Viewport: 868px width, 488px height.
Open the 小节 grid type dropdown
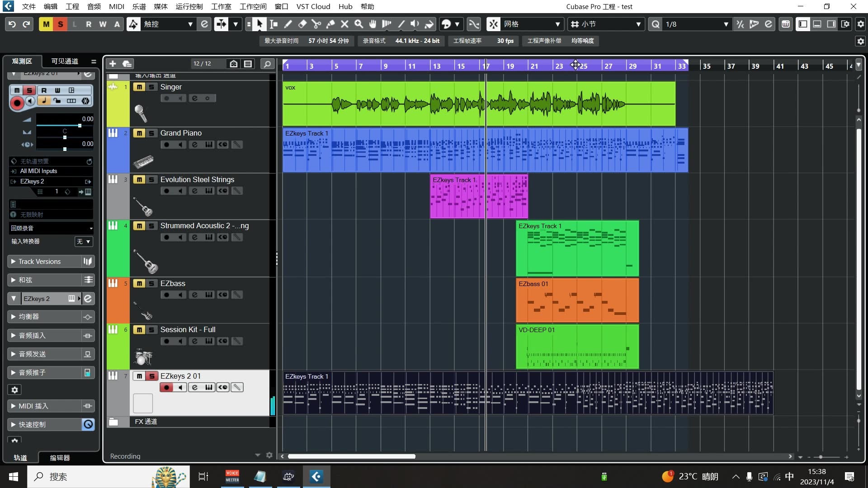point(606,24)
